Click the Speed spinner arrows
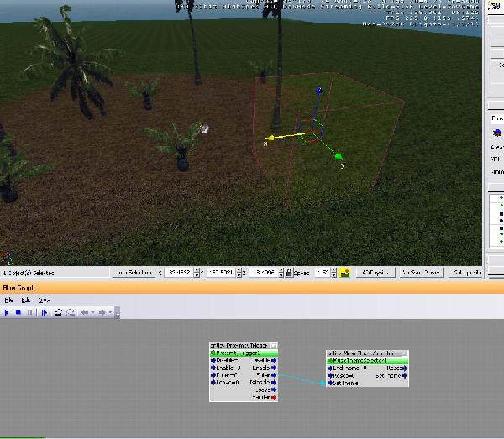The width and height of the screenshot is (504, 439). 334,273
